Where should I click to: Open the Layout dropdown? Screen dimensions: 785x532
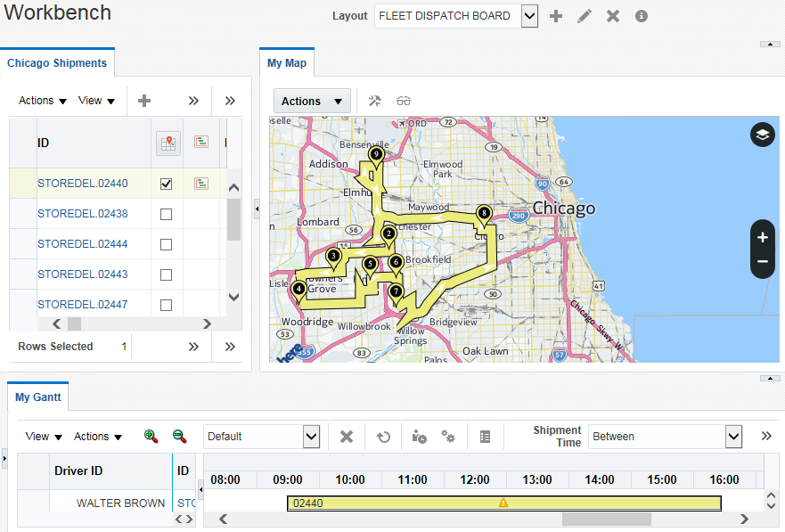click(x=529, y=16)
